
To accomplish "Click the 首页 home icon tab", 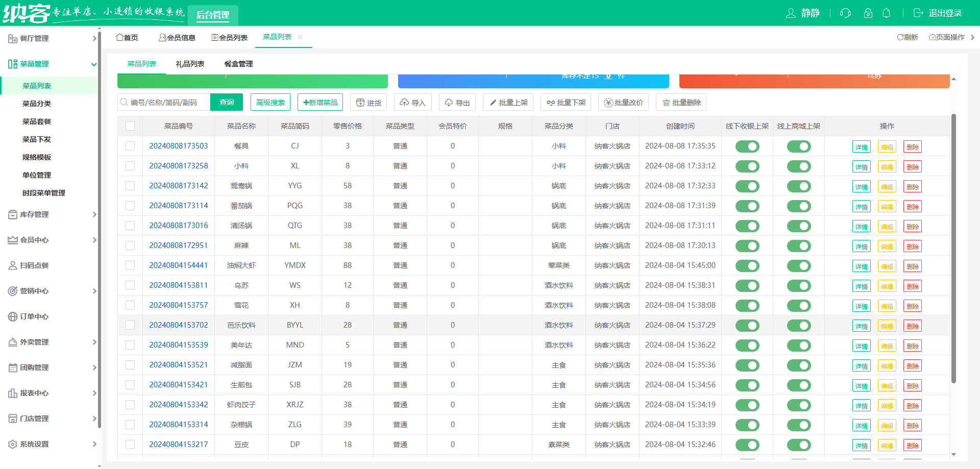I will 127,37.
